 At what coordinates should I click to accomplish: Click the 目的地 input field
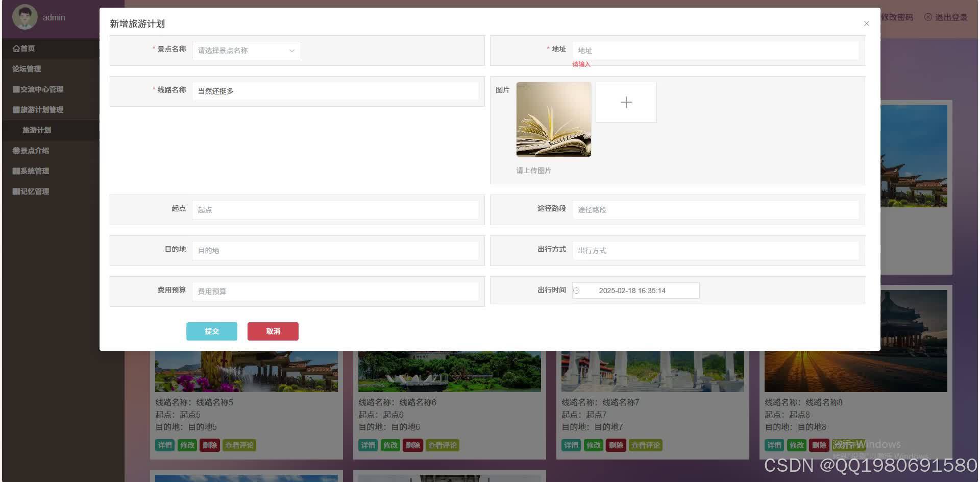pos(335,251)
